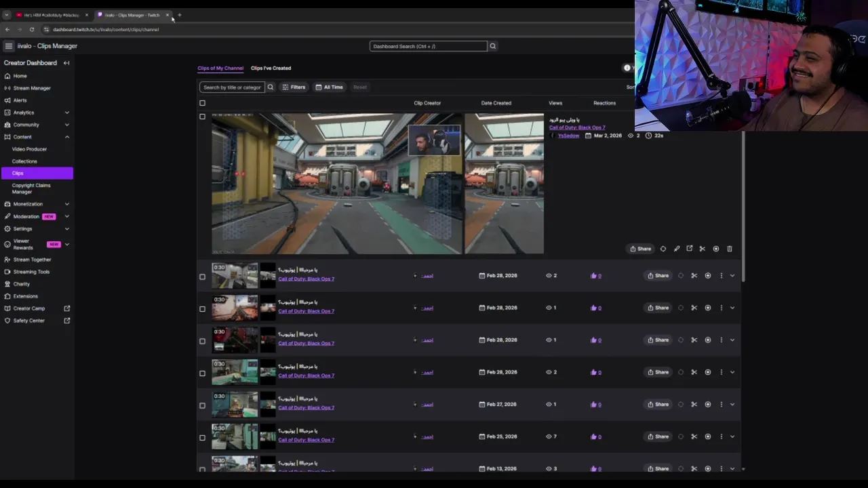Tick the checkbox of the Feb 13 clip

[202, 469]
